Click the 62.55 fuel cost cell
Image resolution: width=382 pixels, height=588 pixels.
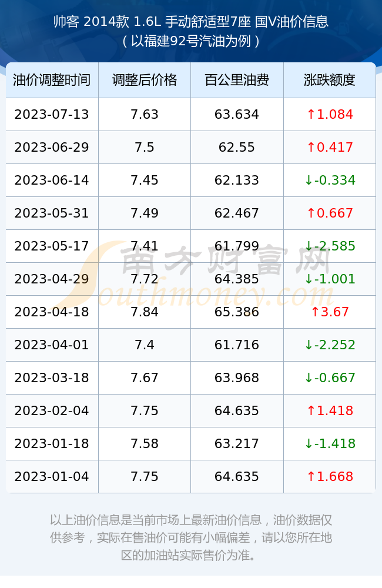pyautogui.click(x=237, y=148)
